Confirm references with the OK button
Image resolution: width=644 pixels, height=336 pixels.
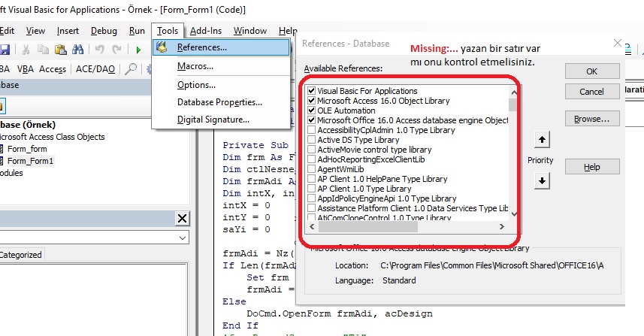click(x=591, y=71)
